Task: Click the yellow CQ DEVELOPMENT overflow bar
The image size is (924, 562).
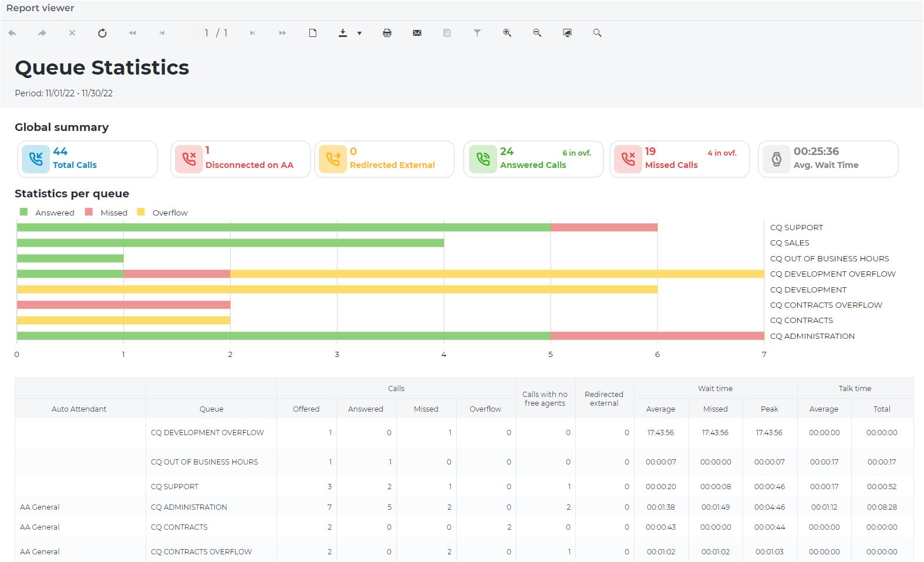Action: pyautogui.click(x=337, y=290)
